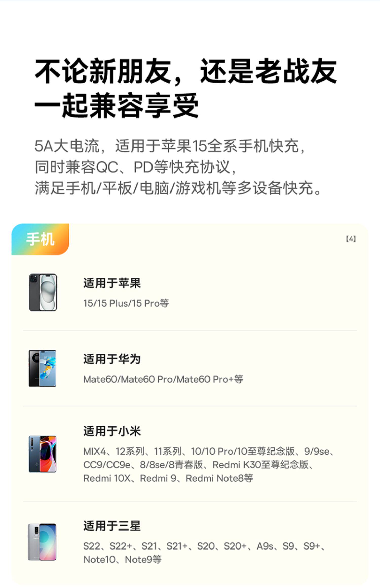Click the 15/15 Plus/15 Pro等 model list

pyautogui.click(x=126, y=303)
